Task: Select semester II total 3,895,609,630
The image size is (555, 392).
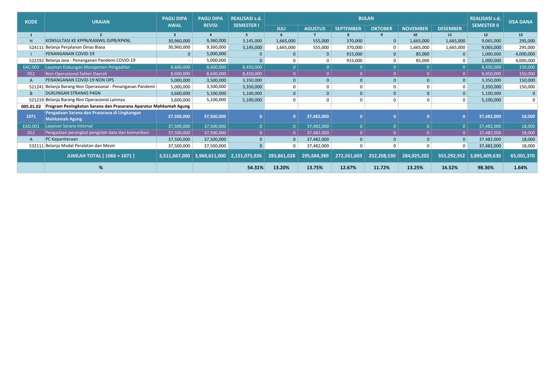Action: pyautogui.click(x=486, y=156)
